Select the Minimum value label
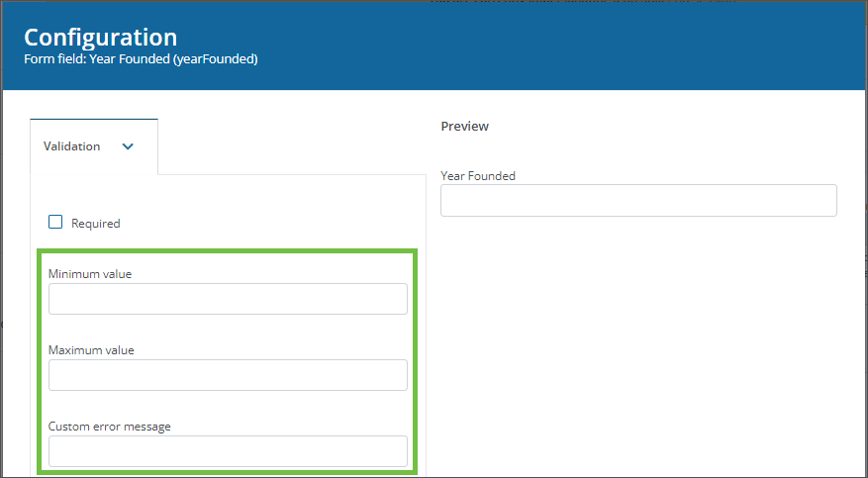Image resolution: width=868 pixels, height=478 pixels. point(90,273)
